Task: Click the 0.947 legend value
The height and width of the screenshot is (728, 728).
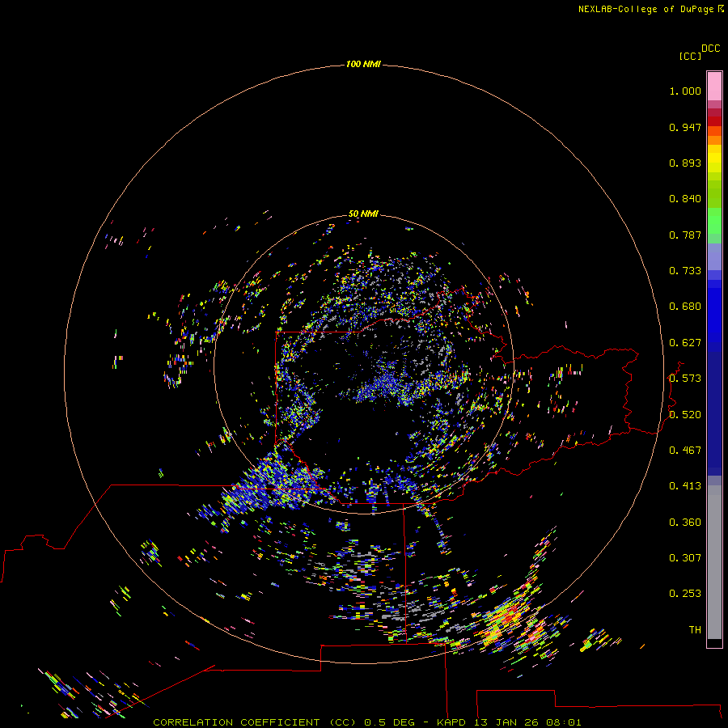Action: [685, 127]
